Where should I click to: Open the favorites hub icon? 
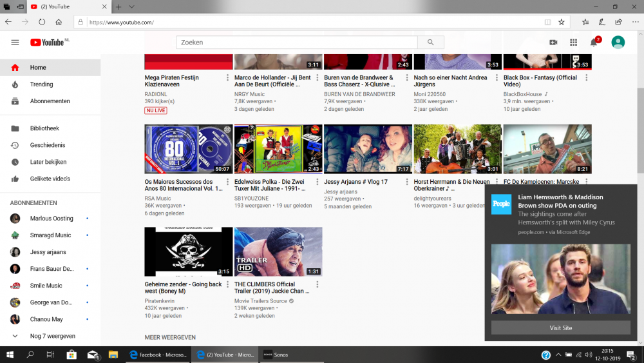tap(585, 22)
